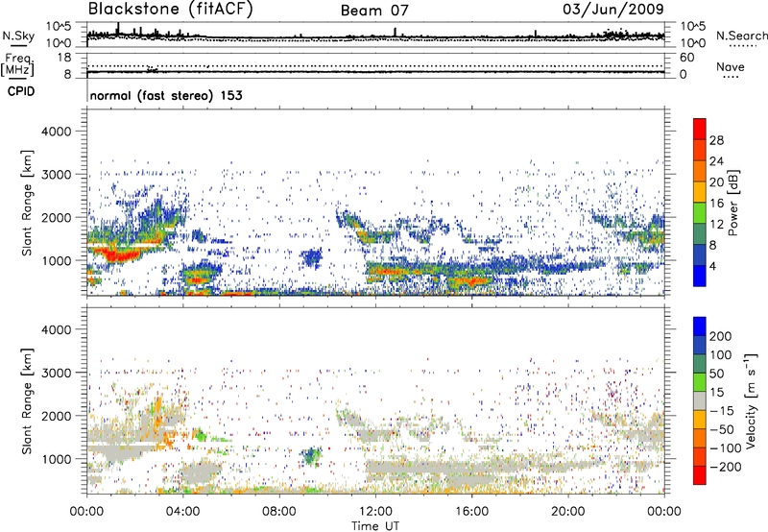The width and height of the screenshot is (768, 532).
Task: Click the "N.Search" legend label
Action: point(741,36)
